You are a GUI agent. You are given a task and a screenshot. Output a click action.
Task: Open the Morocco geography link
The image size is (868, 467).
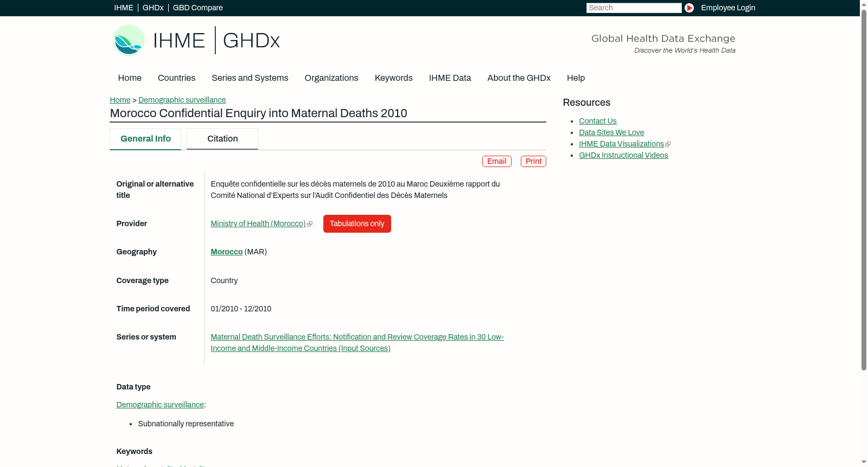[x=227, y=252]
